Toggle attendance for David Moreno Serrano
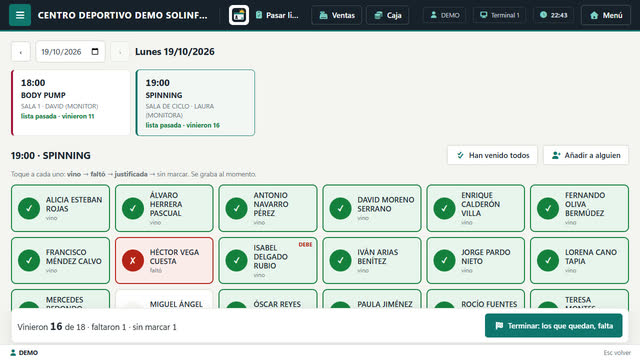This screenshot has height=360, width=640. (x=372, y=208)
